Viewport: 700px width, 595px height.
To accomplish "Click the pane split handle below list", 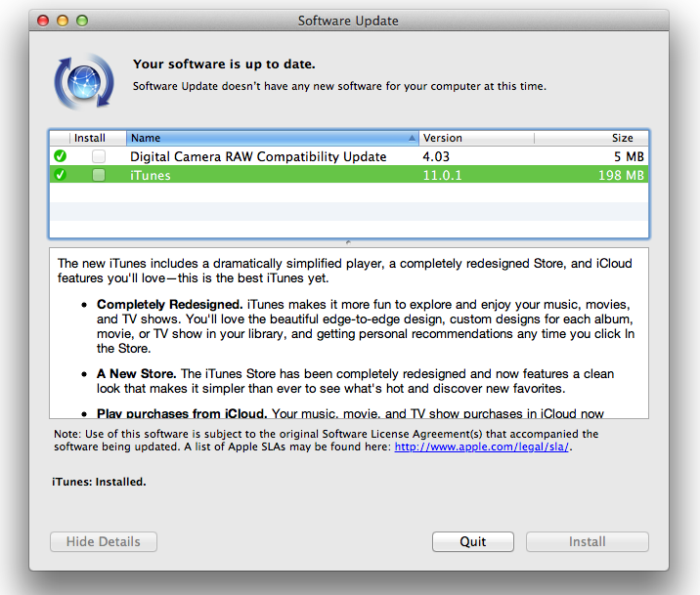I will 348,242.
